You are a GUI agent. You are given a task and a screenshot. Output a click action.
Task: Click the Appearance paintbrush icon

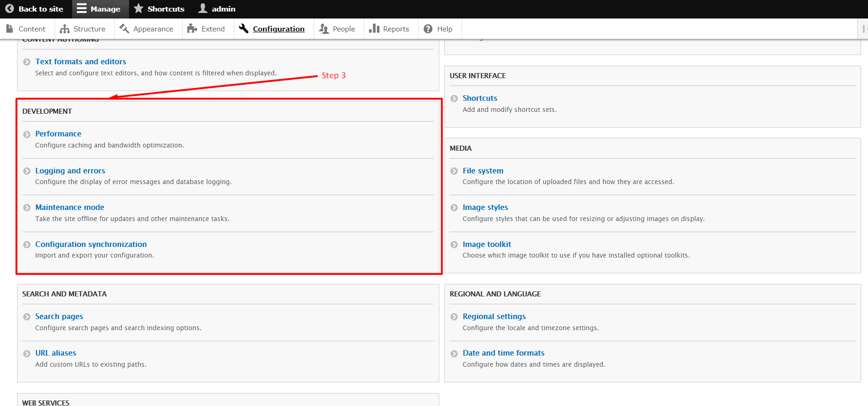tap(124, 29)
